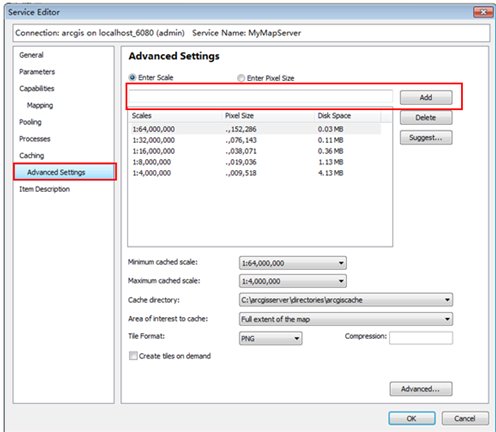Screen dimensions: 496x432
Task: Click the Add button
Action: point(426,97)
